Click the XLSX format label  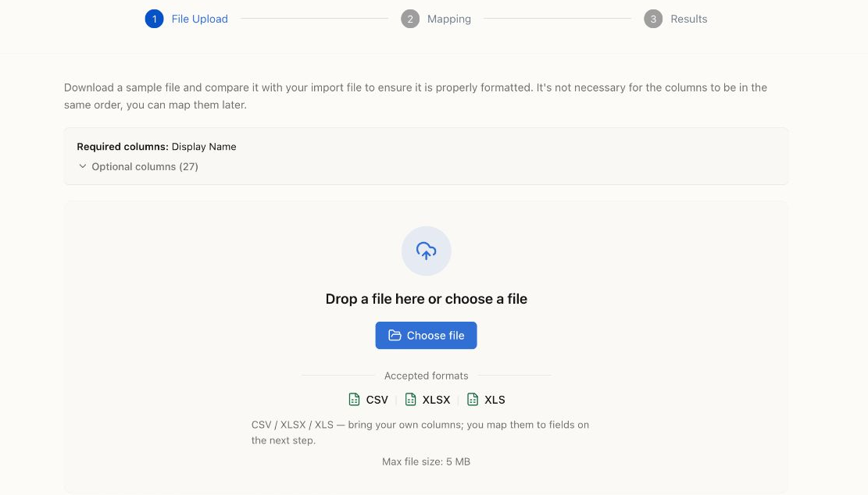pyautogui.click(x=436, y=399)
